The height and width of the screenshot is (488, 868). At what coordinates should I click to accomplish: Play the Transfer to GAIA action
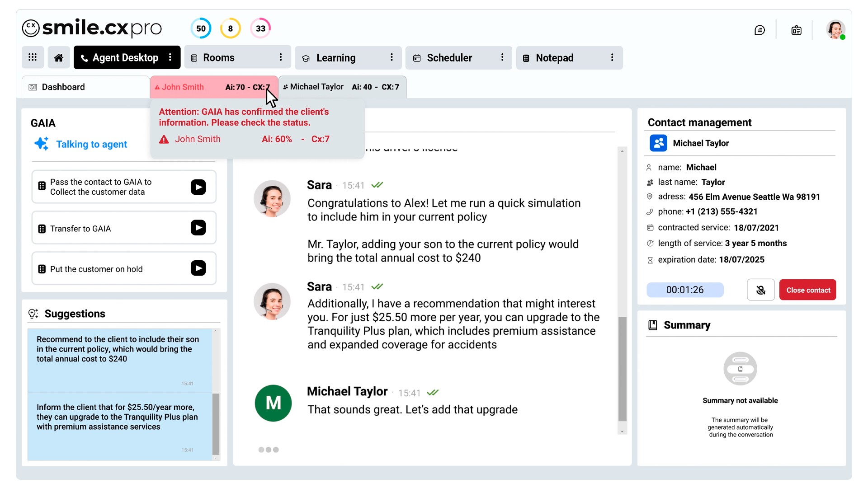tap(198, 228)
